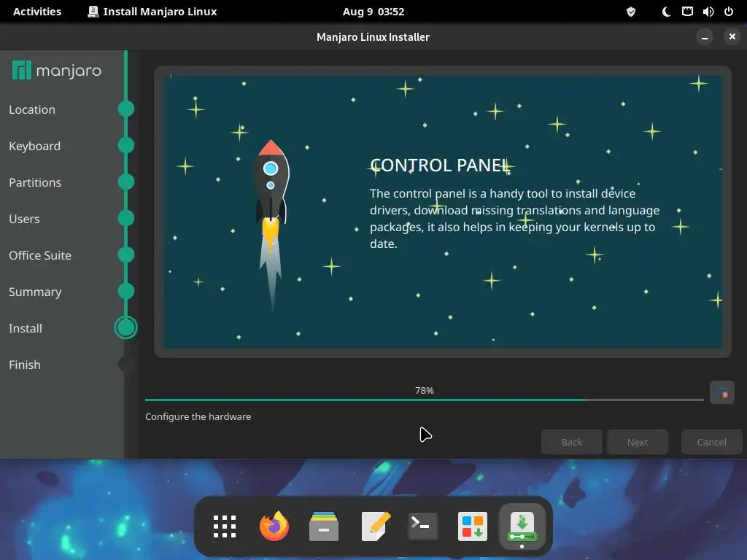Open the network status tray icon
This screenshot has width=747, height=560.
pos(687,12)
